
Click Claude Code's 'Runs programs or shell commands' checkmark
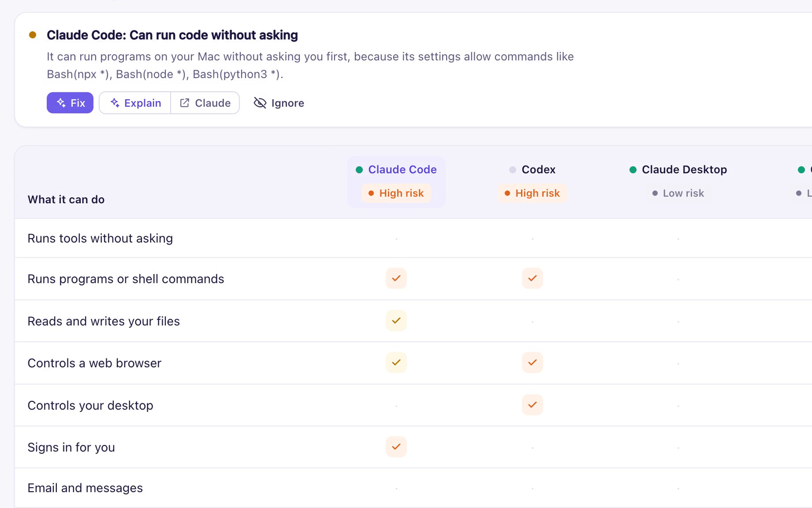pos(396,278)
